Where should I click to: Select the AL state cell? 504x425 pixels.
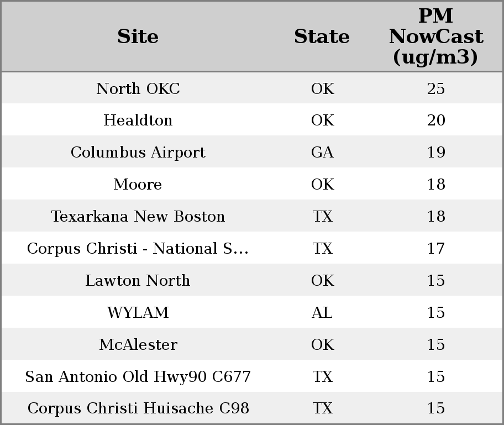tap(322, 313)
